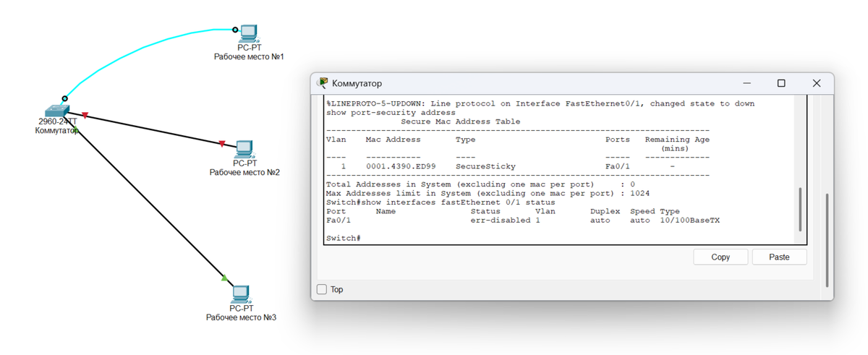Click green link indicator near Рабочее место №3
The width and height of the screenshot is (868, 355).
(224, 277)
